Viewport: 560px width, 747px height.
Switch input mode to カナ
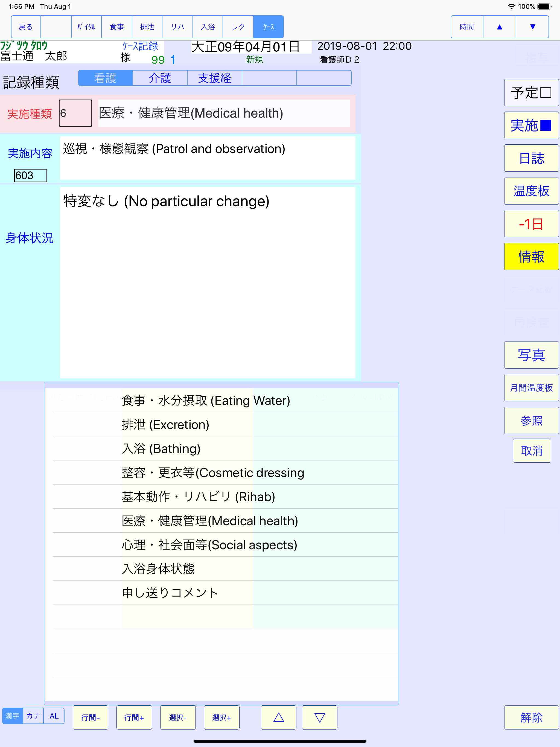[33, 716]
